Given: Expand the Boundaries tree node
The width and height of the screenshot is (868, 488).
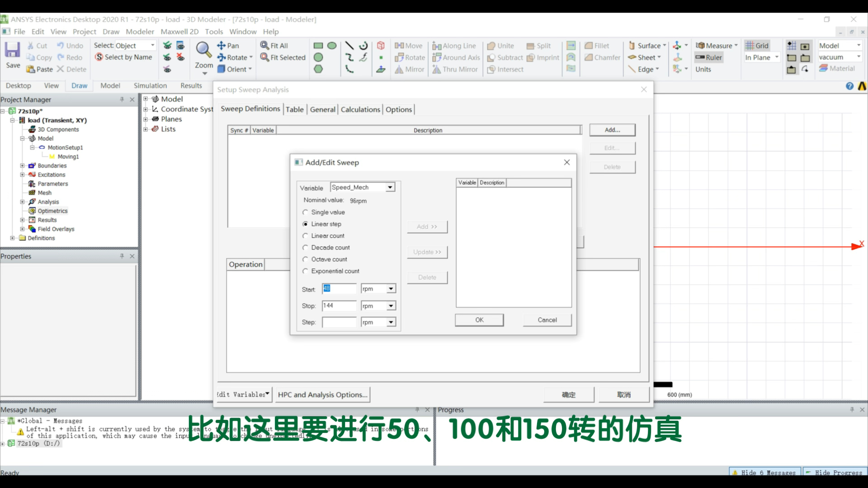Looking at the screenshot, I should (23, 165).
